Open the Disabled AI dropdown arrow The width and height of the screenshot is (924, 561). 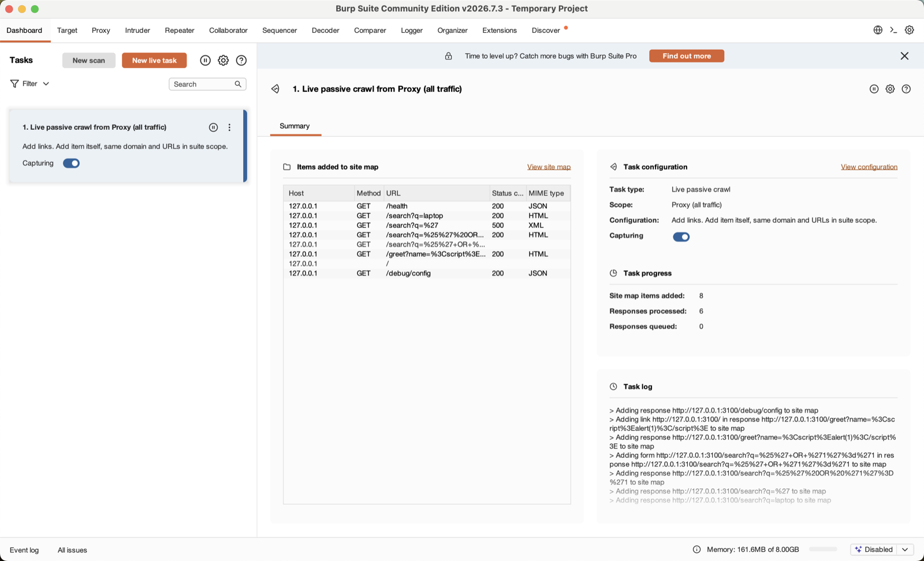point(905,549)
